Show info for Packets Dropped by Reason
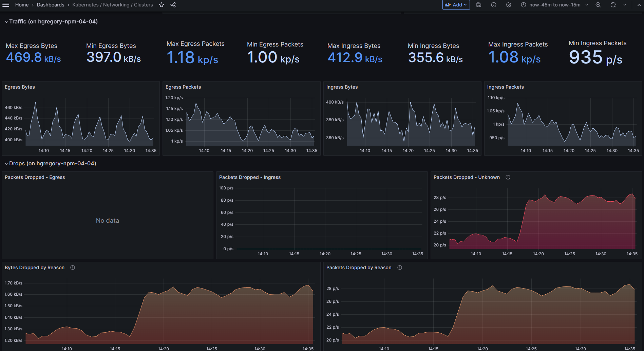Viewport: 644px width, 351px height. pos(400,267)
